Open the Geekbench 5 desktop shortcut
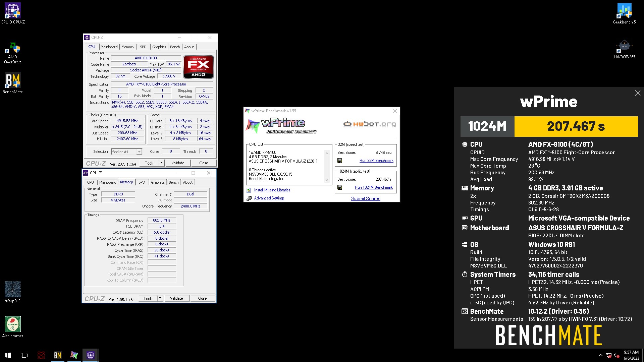Screen dimensions: 644x362 tap(624, 13)
